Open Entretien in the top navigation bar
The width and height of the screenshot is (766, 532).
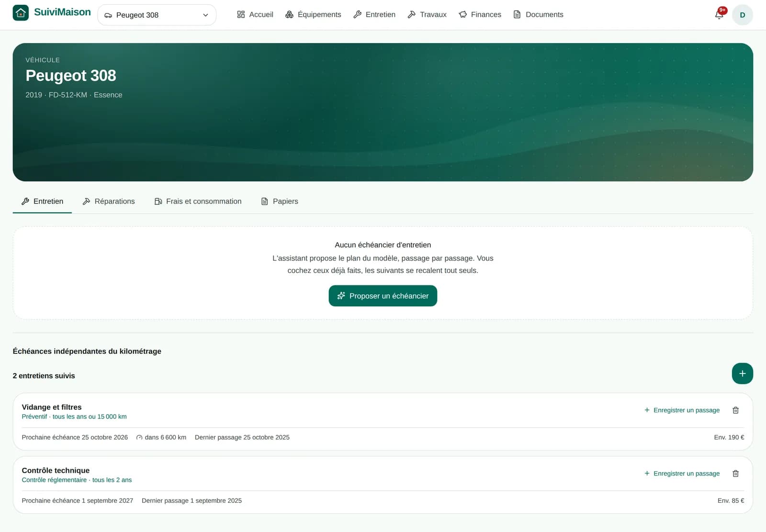(374, 14)
